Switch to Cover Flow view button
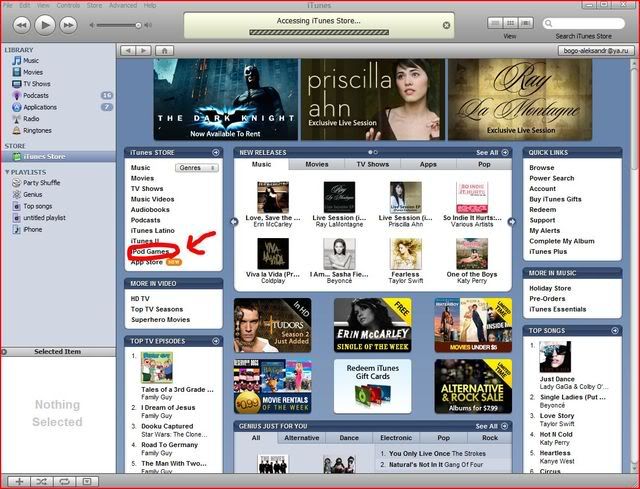 click(x=526, y=23)
